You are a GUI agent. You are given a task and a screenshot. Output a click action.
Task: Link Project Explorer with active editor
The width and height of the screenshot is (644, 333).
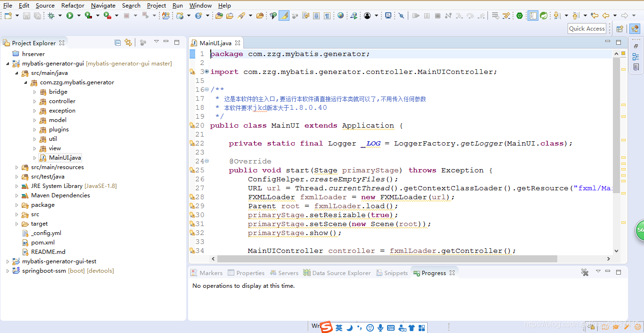click(128, 42)
